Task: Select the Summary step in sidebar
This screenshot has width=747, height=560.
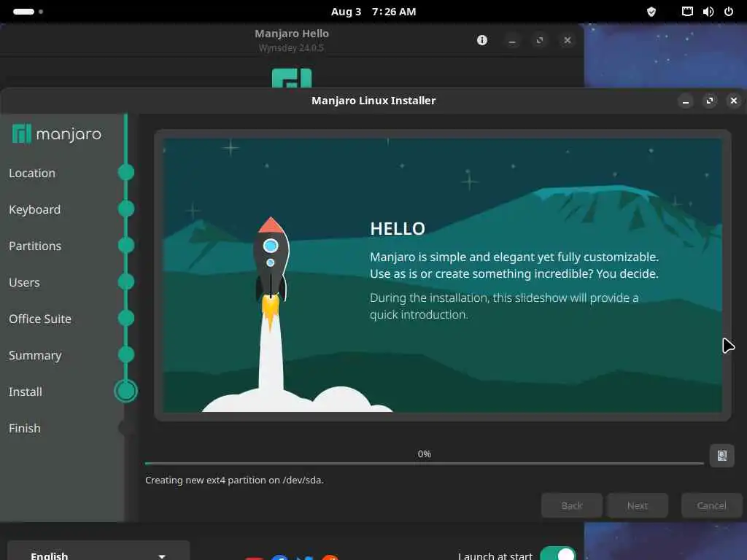Action: (35, 356)
